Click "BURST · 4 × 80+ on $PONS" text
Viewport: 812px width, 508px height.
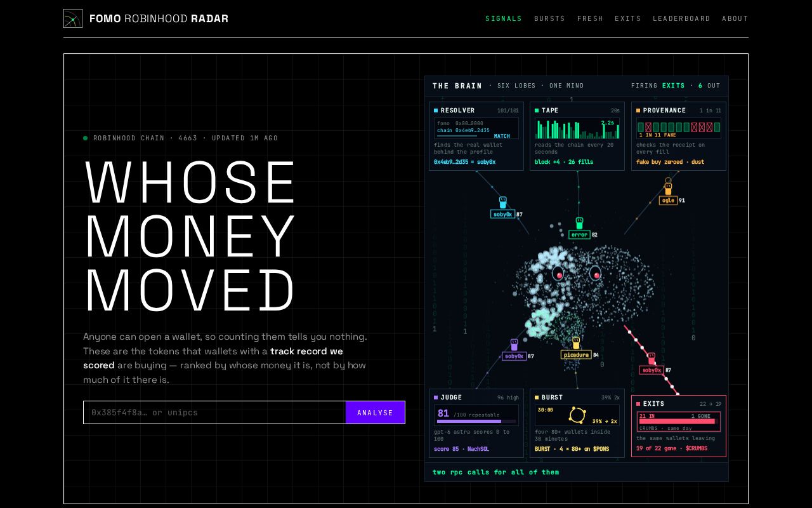click(x=572, y=449)
